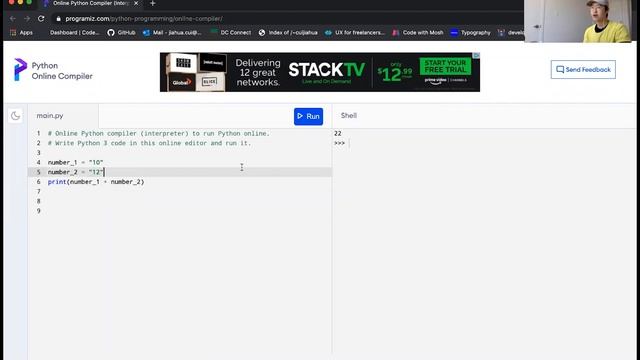Image resolution: width=640 pixels, height=360 pixels.
Task: Click the address bar URL programiz.com
Action: click(x=144, y=19)
